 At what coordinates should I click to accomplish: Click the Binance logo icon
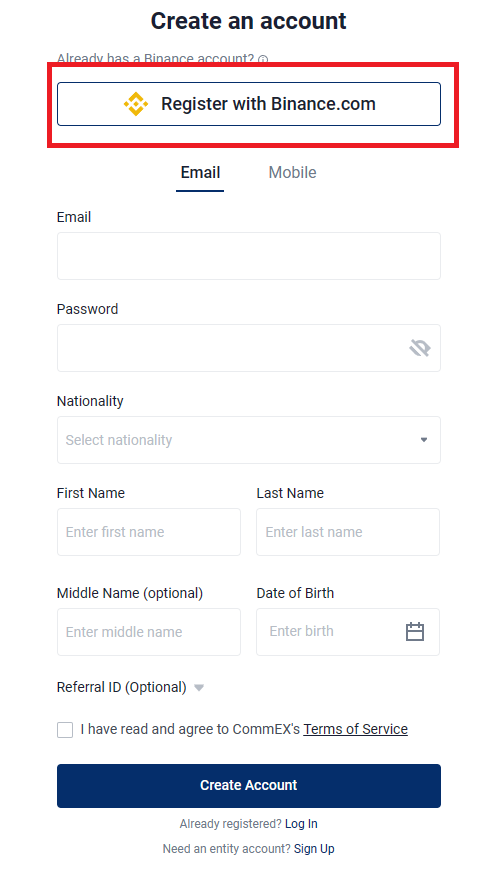tap(136, 104)
